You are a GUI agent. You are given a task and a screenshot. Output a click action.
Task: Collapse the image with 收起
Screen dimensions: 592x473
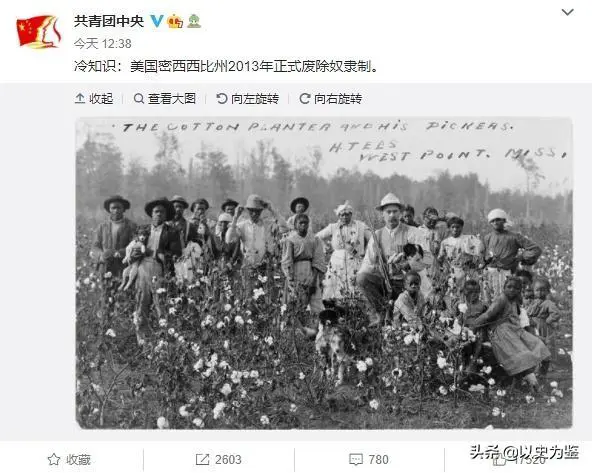pos(94,99)
